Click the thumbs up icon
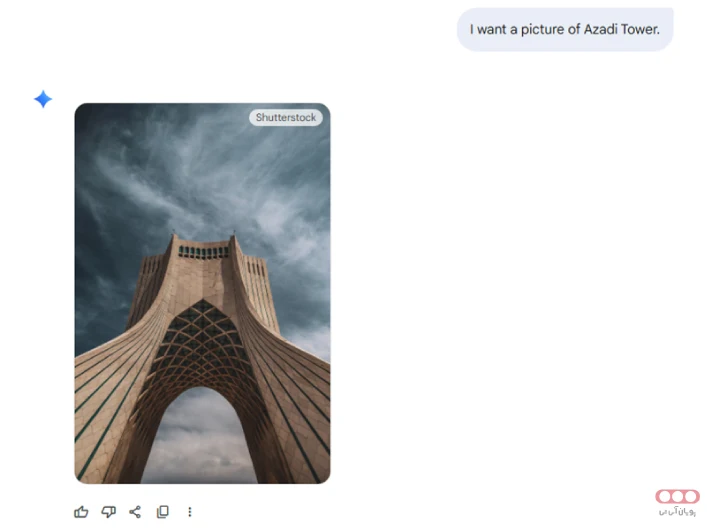 point(81,512)
